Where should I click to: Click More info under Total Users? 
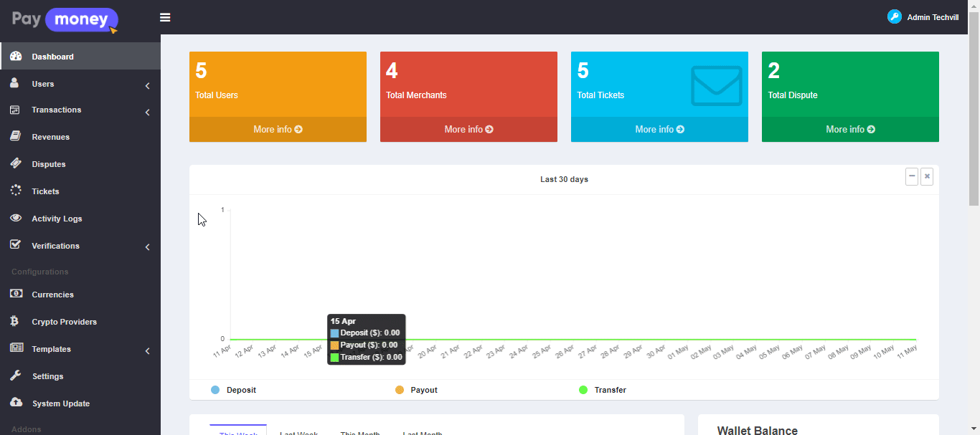tap(278, 130)
